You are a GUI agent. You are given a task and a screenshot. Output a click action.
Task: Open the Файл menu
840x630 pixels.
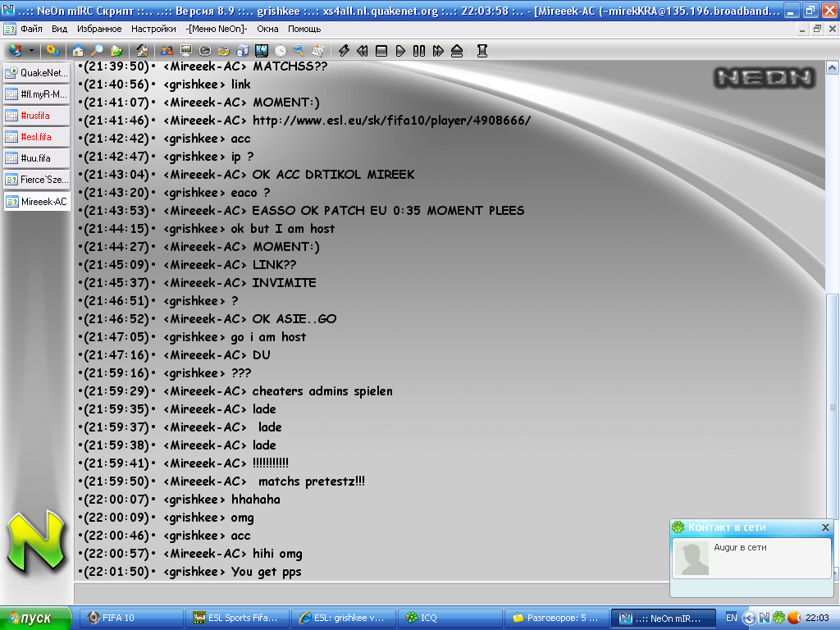click(x=32, y=29)
